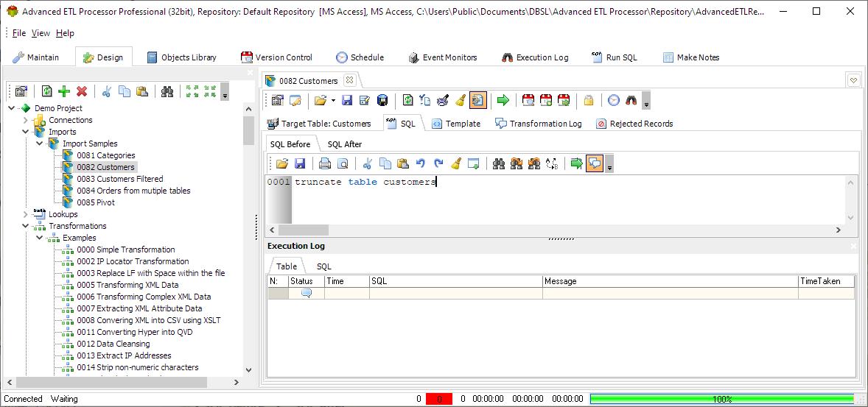Switch to Target Table: Customers tab
Viewport: 868px width, 407px height.
pyautogui.click(x=319, y=124)
